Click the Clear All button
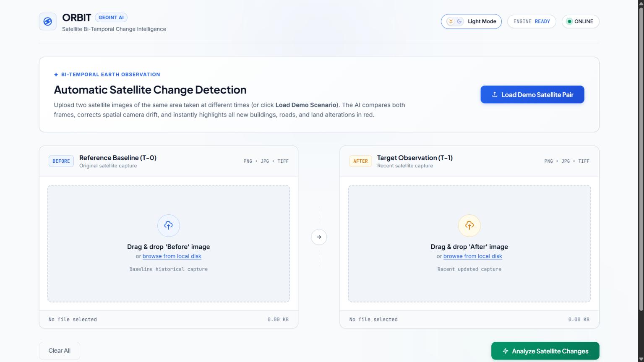The width and height of the screenshot is (644, 362). [x=60, y=351]
